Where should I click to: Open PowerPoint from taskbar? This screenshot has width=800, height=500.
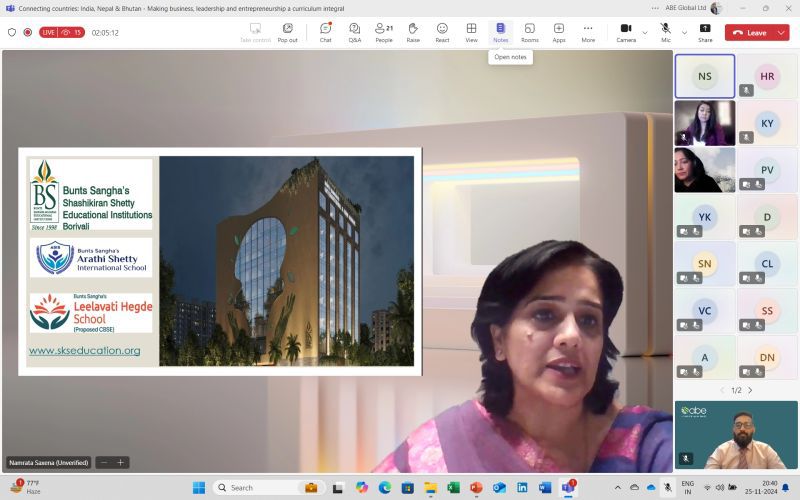(x=476, y=488)
